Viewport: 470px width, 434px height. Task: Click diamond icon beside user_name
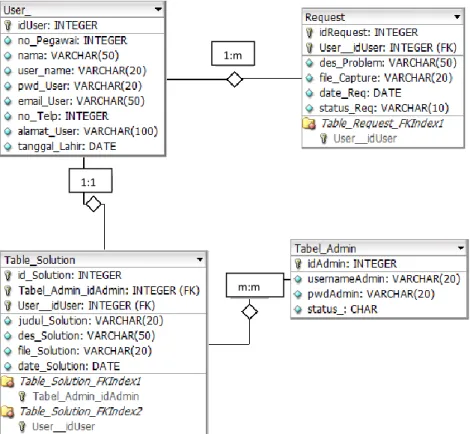[x=8, y=71]
